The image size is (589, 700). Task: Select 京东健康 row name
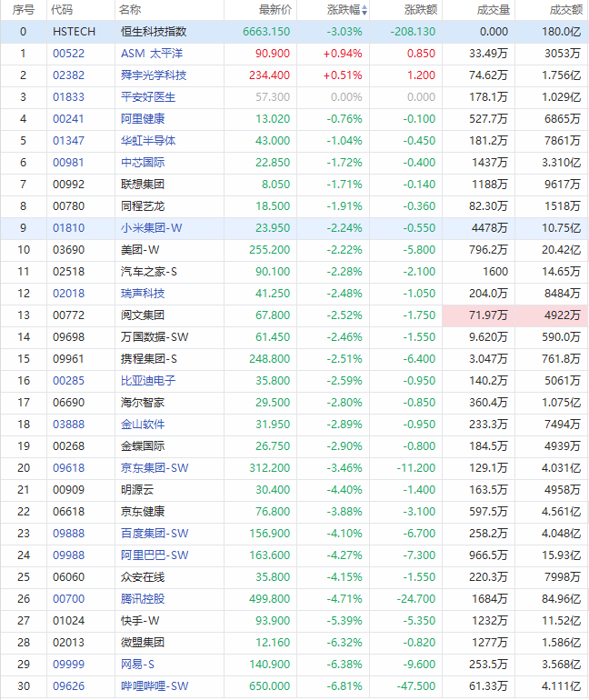(143, 512)
